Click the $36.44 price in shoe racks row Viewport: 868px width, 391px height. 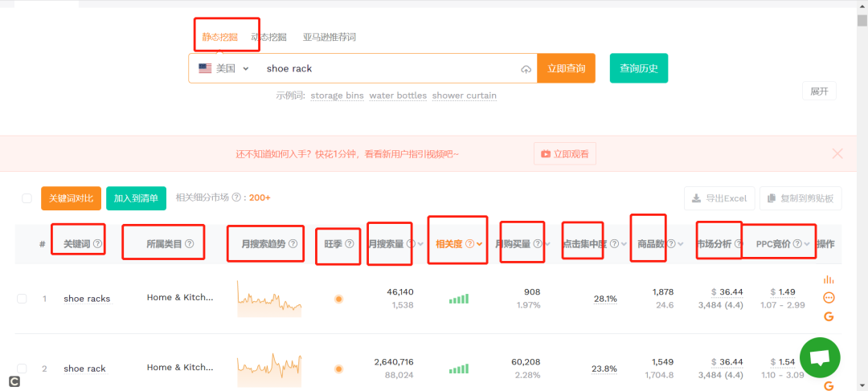pyautogui.click(x=727, y=292)
